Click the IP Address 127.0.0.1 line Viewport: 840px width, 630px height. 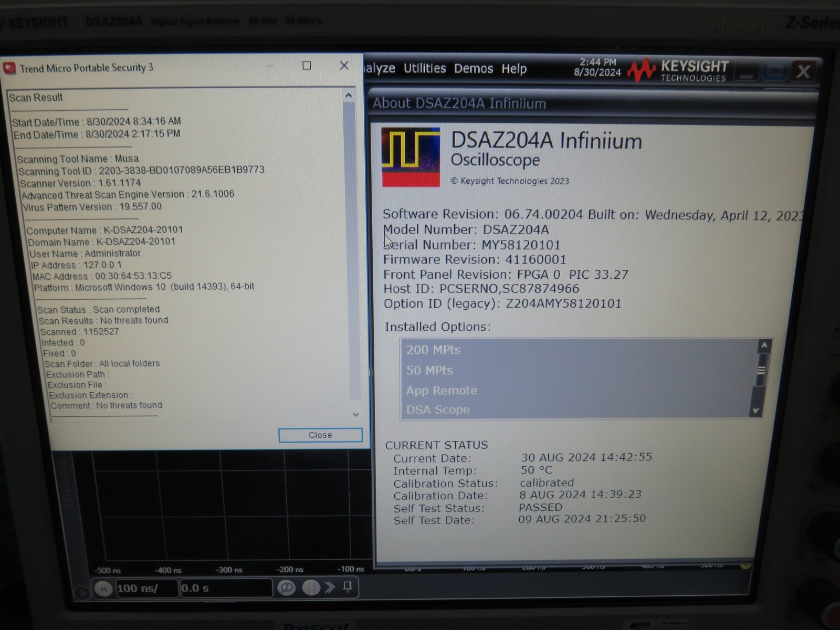point(76,265)
